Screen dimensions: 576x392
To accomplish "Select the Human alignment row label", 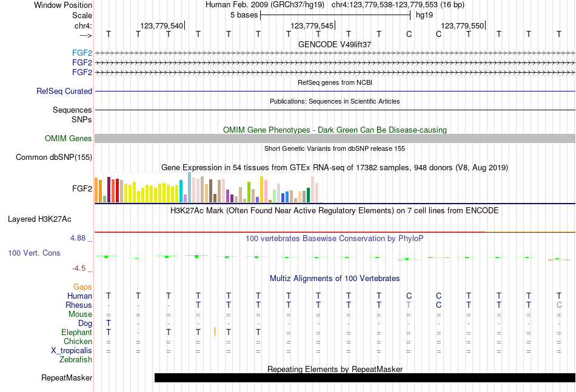I will pos(79,296).
